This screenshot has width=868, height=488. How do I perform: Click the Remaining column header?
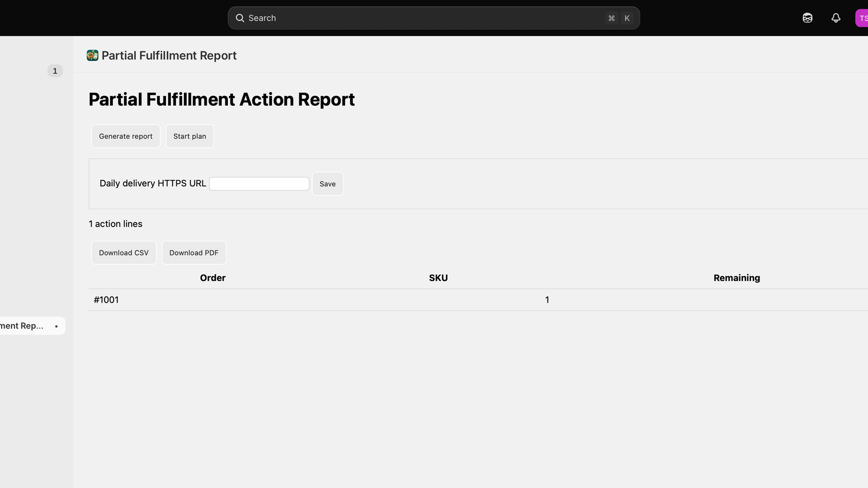point(737,278)
